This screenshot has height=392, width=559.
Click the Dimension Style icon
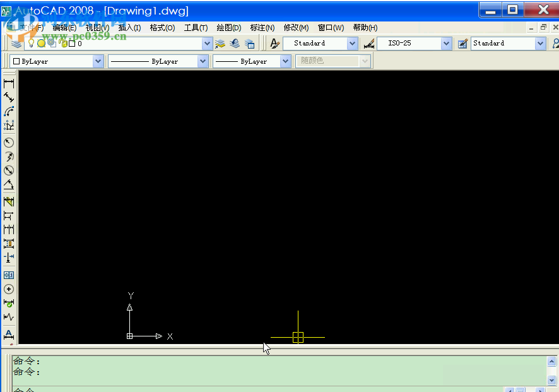tap(369, 44)
